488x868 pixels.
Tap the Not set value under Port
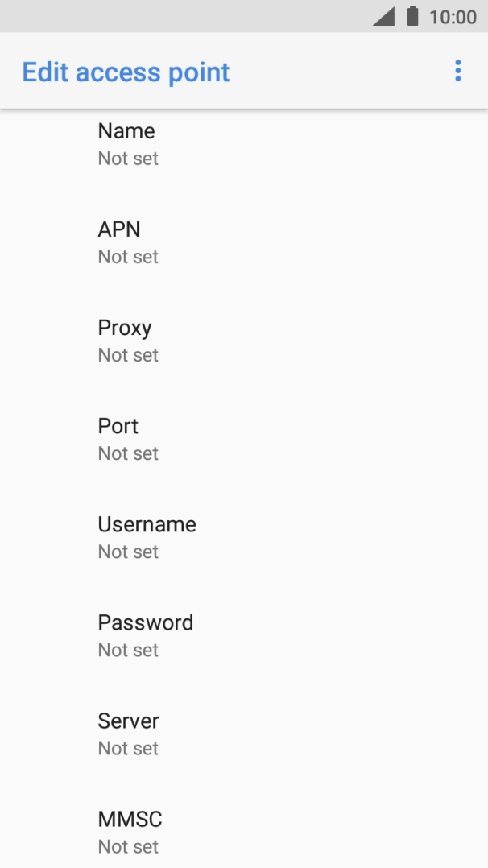click(128, 453)
